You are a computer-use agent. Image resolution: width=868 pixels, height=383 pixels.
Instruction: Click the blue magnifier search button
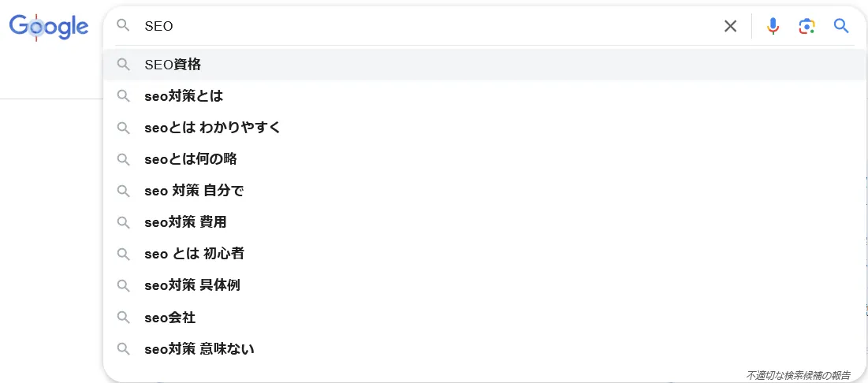841,26
